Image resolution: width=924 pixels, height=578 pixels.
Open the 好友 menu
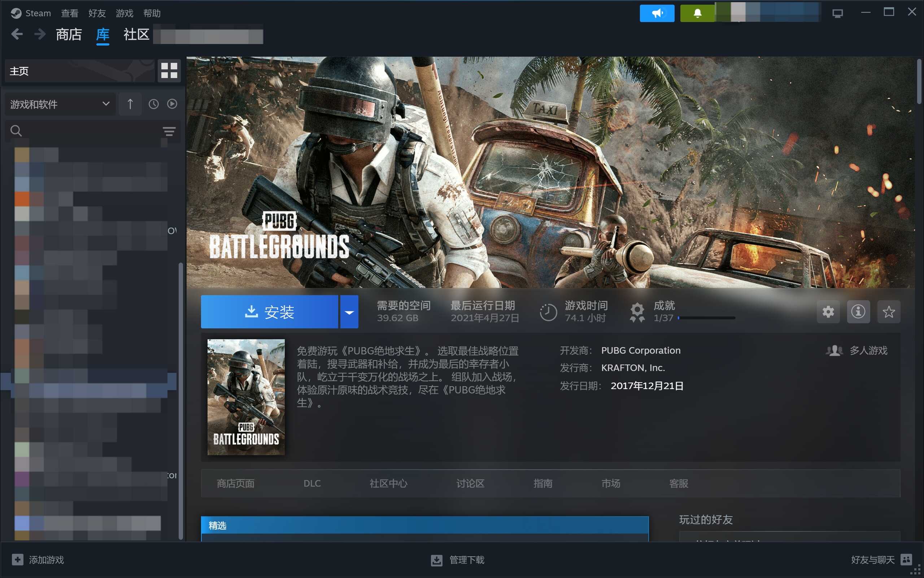point(97,13)
